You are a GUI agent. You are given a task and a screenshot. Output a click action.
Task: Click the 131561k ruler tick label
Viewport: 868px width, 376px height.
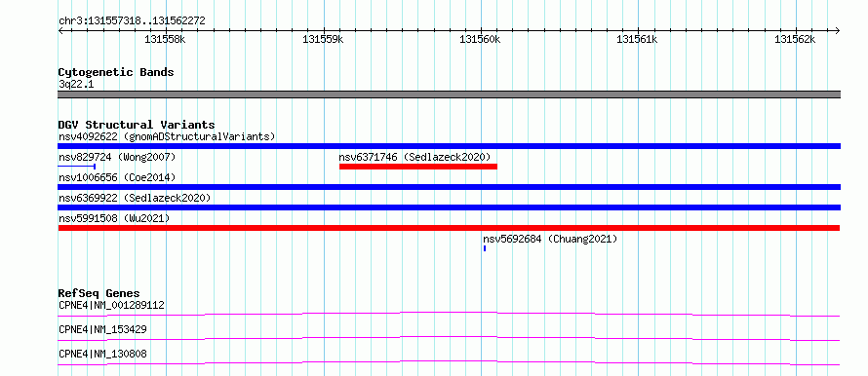pyautogui.click(x=637, y=40)
